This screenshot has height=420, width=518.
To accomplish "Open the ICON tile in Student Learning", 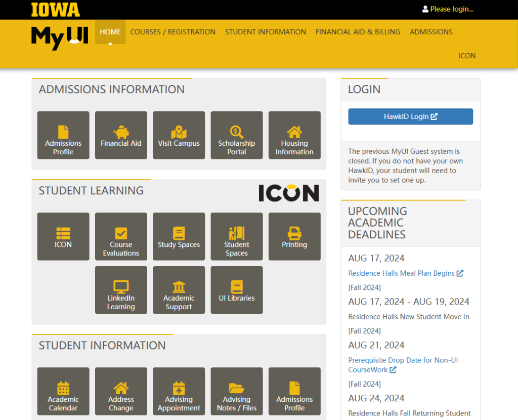I will (63, 236).
